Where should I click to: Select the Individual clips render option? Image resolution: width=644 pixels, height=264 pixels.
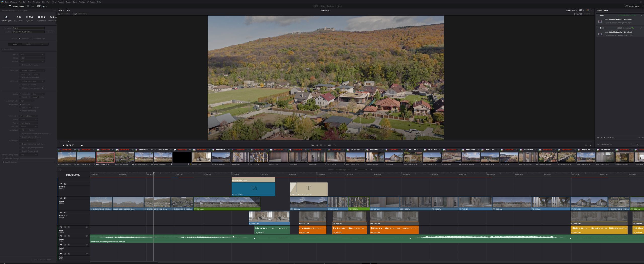pos(38,39)
